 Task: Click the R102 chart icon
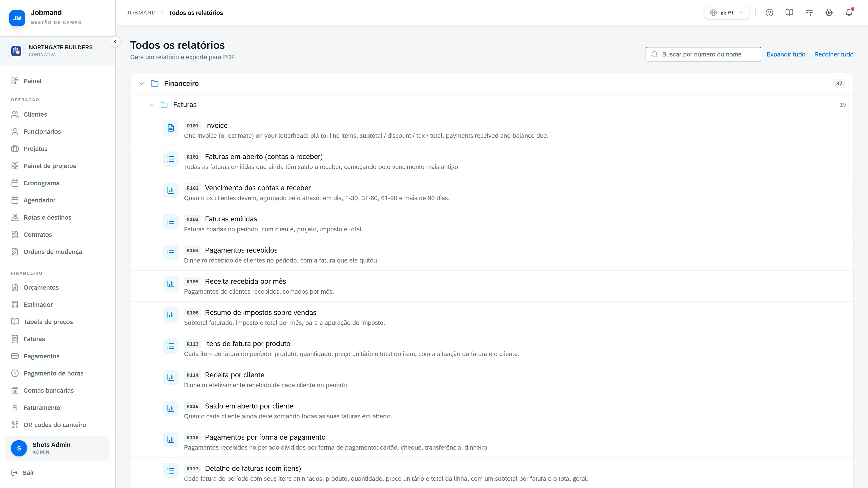171,190
